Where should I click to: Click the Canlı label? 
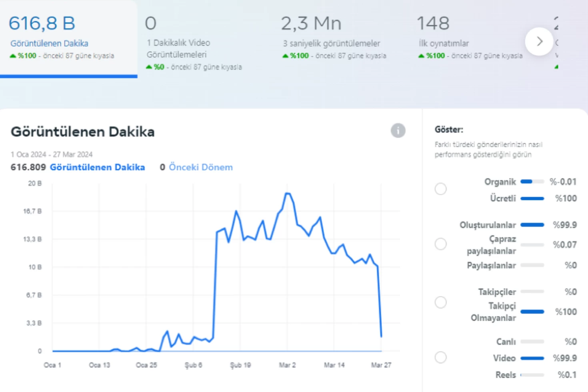[506, 342]
